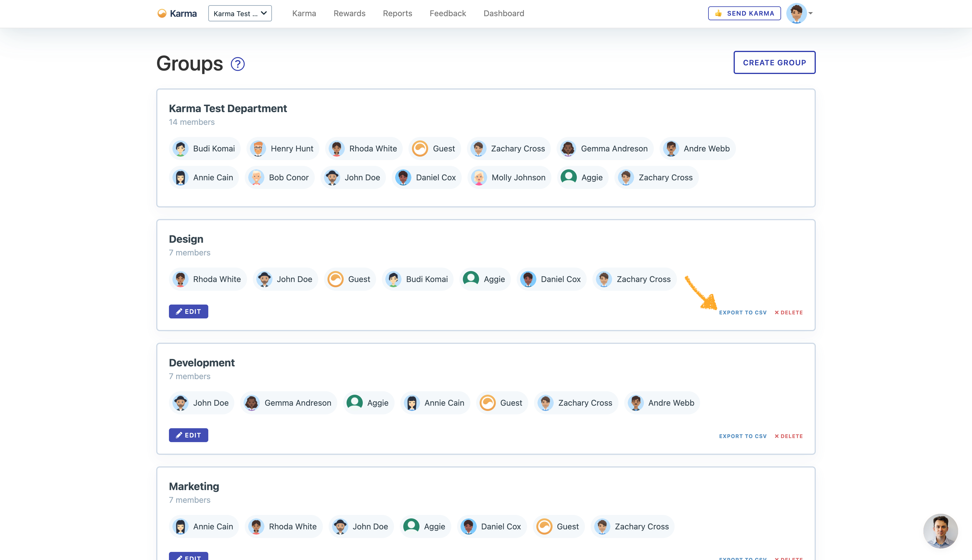Click the Guest avatar in Design group
Viewport: 972px width, 560px height.
click(x=335, y=279)
